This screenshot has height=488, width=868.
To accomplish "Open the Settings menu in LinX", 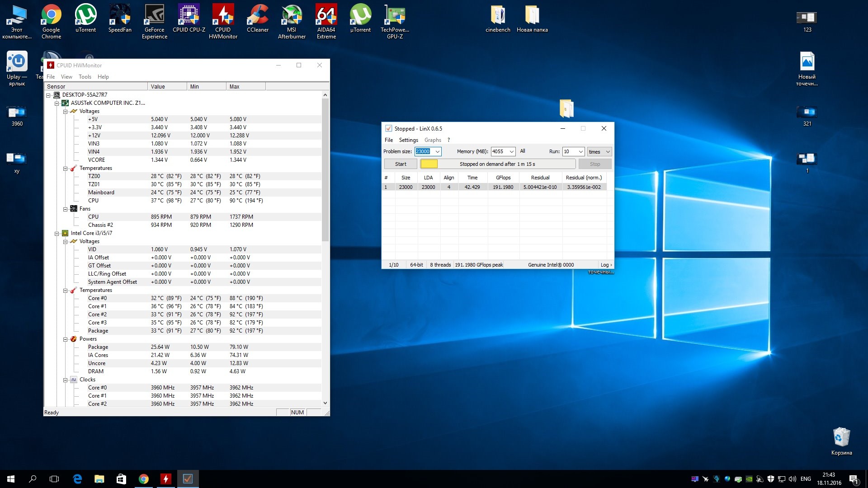I will tap(408, 140).
